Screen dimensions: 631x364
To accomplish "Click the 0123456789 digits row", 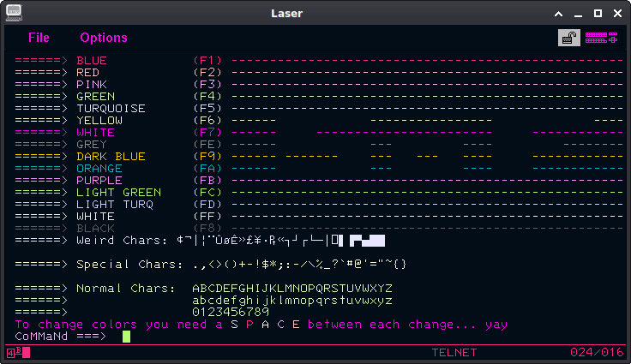I will coord(231,312).
